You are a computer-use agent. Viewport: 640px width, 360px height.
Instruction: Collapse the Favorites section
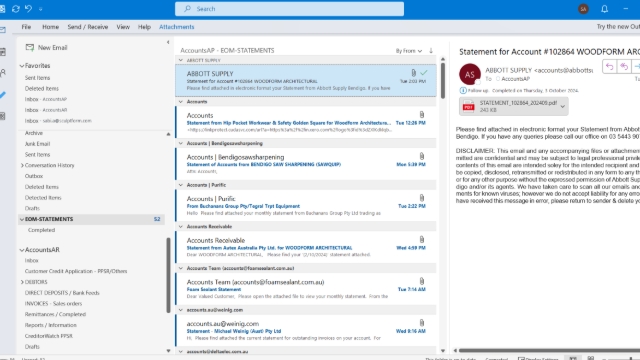pos(22,66)
